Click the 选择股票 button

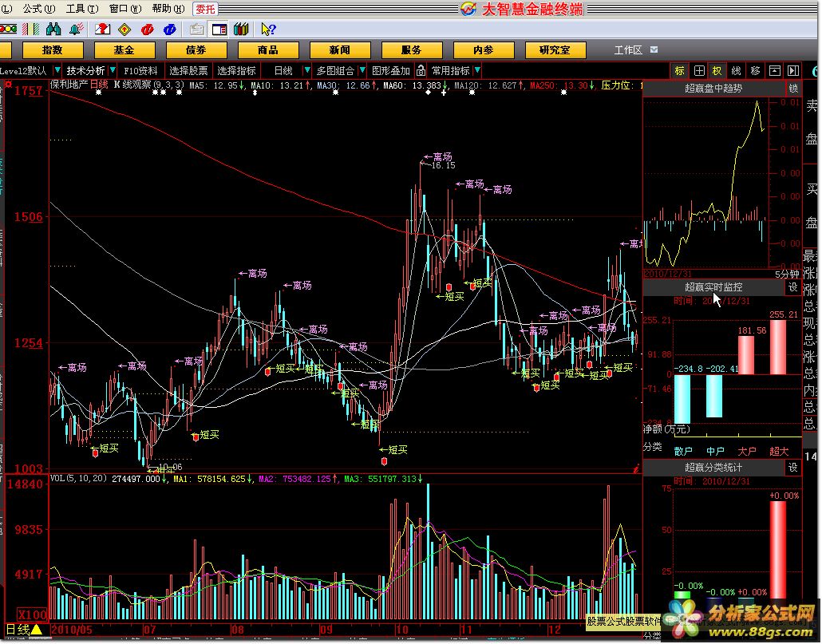(188, 71)
